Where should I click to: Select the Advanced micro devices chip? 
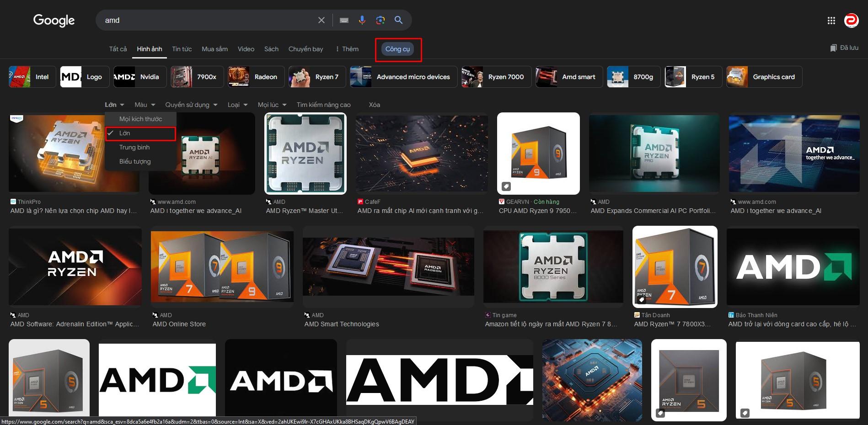tap(404, 77)
